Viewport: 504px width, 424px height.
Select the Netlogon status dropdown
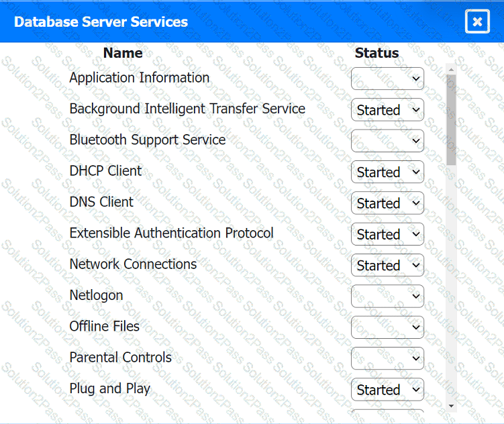(387, 296)
